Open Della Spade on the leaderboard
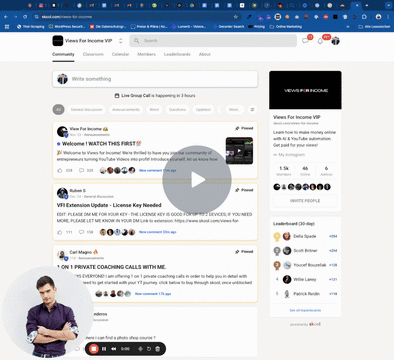394x360 pixels. pos(305,236)
